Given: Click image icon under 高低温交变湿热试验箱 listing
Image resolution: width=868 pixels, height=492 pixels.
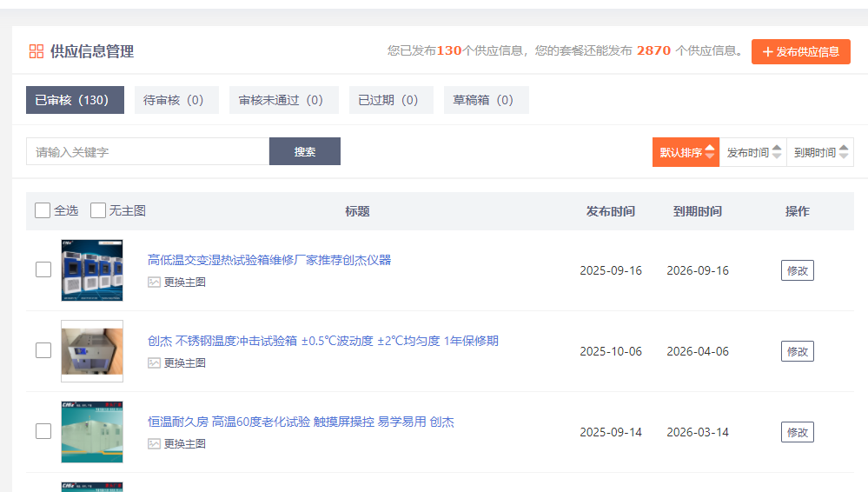Looking at the screenshot, I should pos(154,283).
